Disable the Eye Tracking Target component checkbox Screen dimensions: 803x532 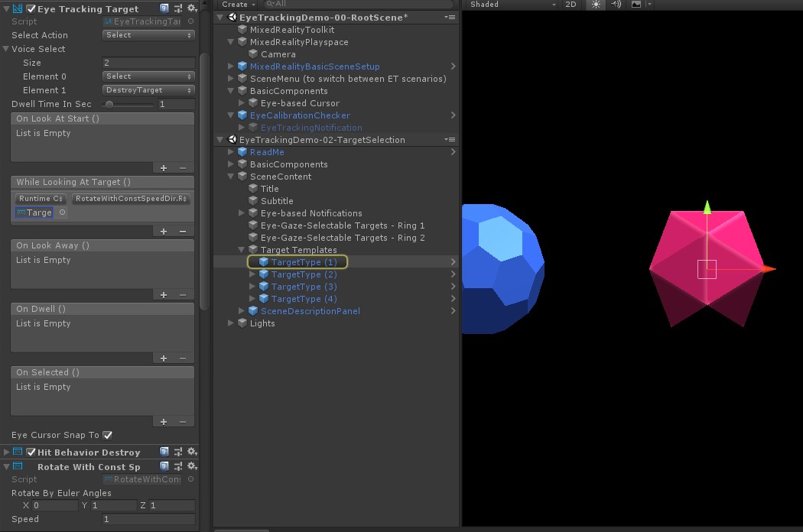(x=31, y=8)
